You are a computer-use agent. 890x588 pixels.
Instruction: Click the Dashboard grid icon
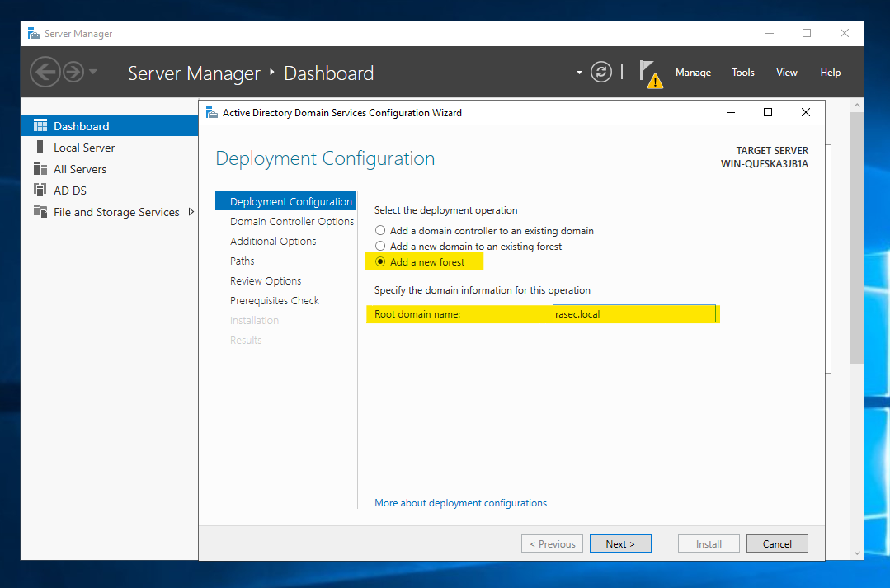coord(40,125)
